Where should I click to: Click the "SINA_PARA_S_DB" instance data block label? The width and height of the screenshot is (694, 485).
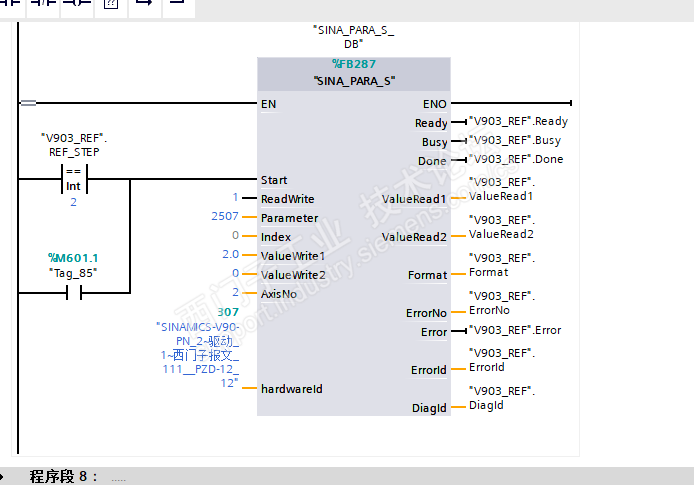pos(353,37)
